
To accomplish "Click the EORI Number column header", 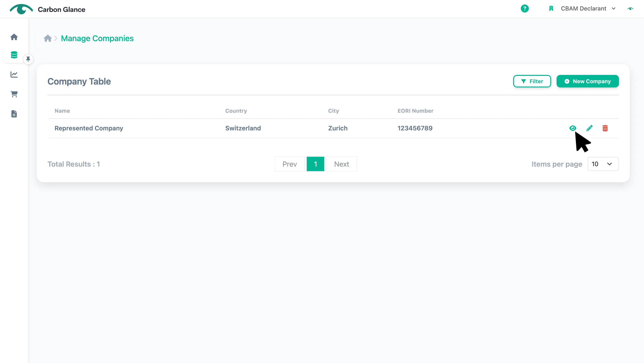I will click(415, 111).
